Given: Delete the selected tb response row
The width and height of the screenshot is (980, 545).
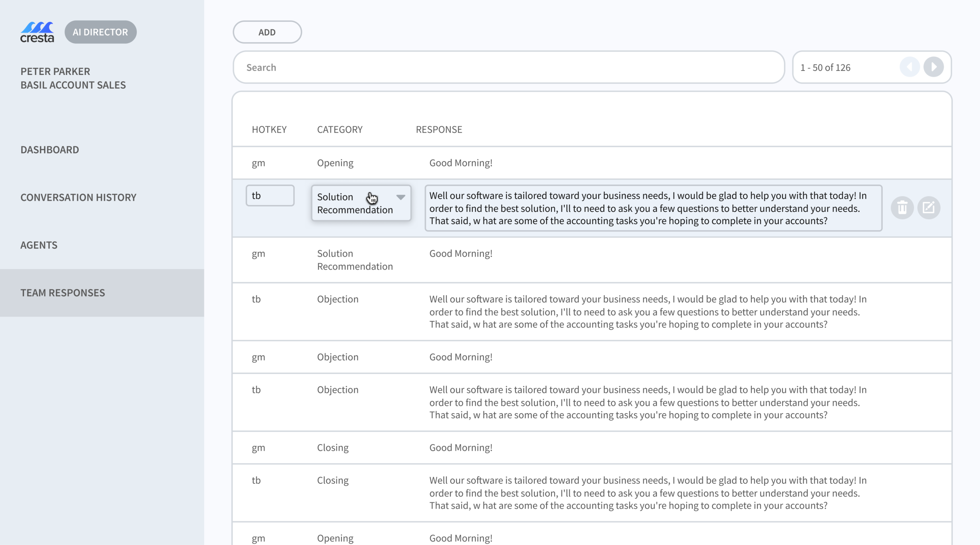Looking at the screenshot, I should click(x=902, y=208).
